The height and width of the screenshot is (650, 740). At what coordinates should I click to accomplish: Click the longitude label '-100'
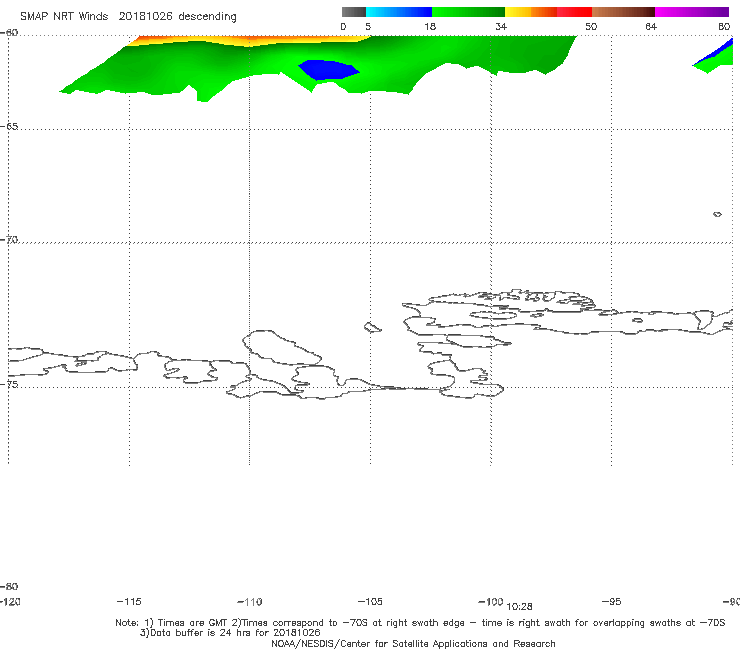tap(490, 601)
